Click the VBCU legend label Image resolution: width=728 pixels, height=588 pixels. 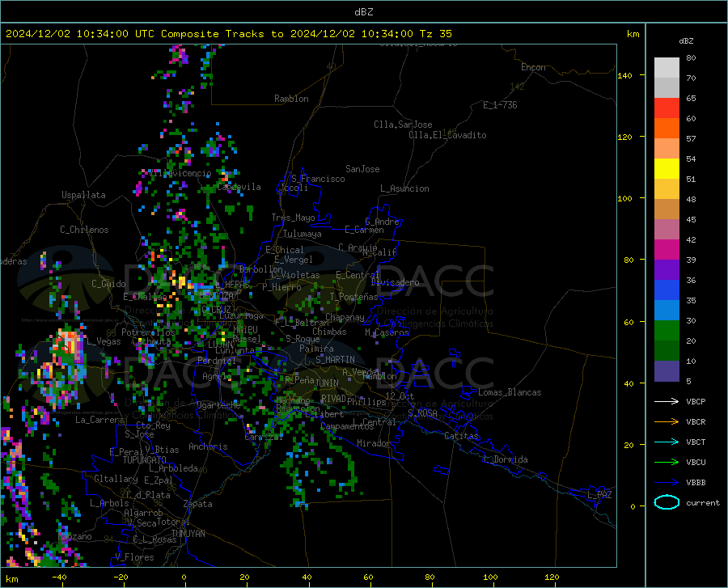click(x=696, y=463)
